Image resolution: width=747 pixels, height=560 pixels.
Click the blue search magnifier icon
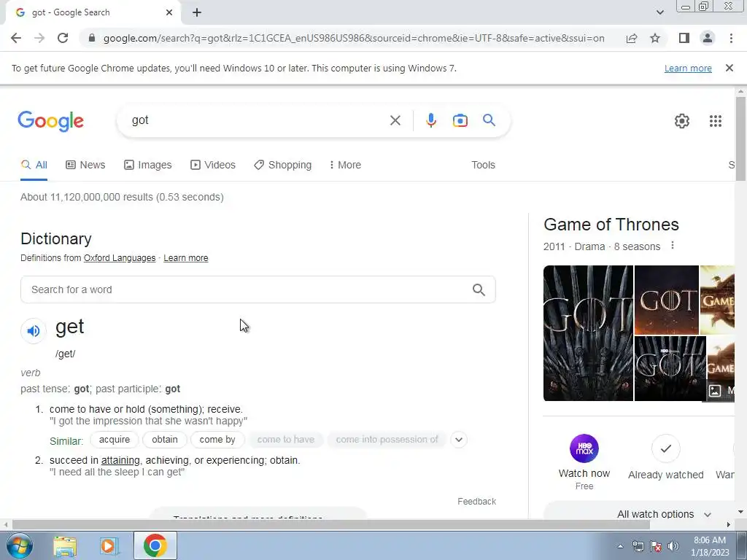489,120
